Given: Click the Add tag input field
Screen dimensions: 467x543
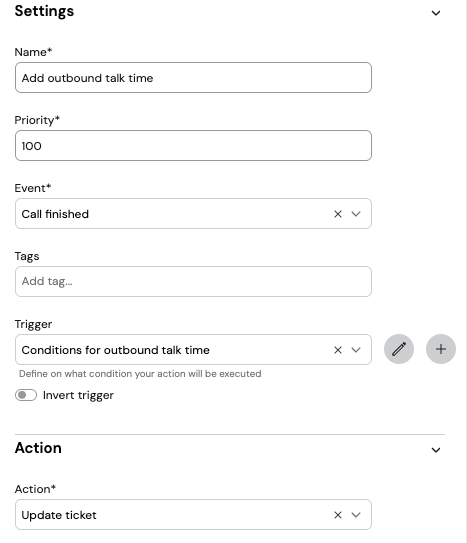Looking at the screenshot, I should [x=194, y=282].
